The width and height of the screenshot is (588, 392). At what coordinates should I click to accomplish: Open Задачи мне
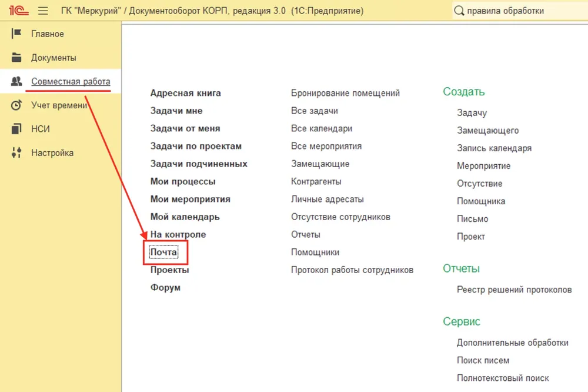click(x=176, y=111)
